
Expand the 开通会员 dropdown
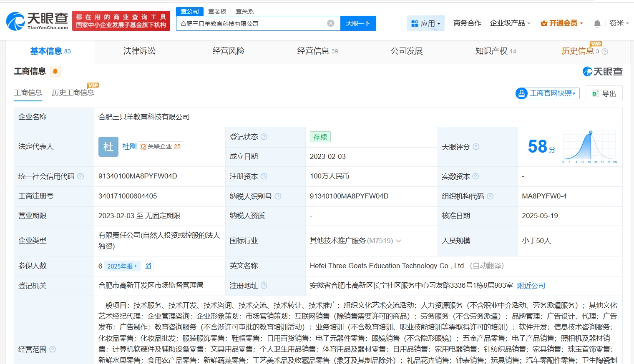(562, 23)
